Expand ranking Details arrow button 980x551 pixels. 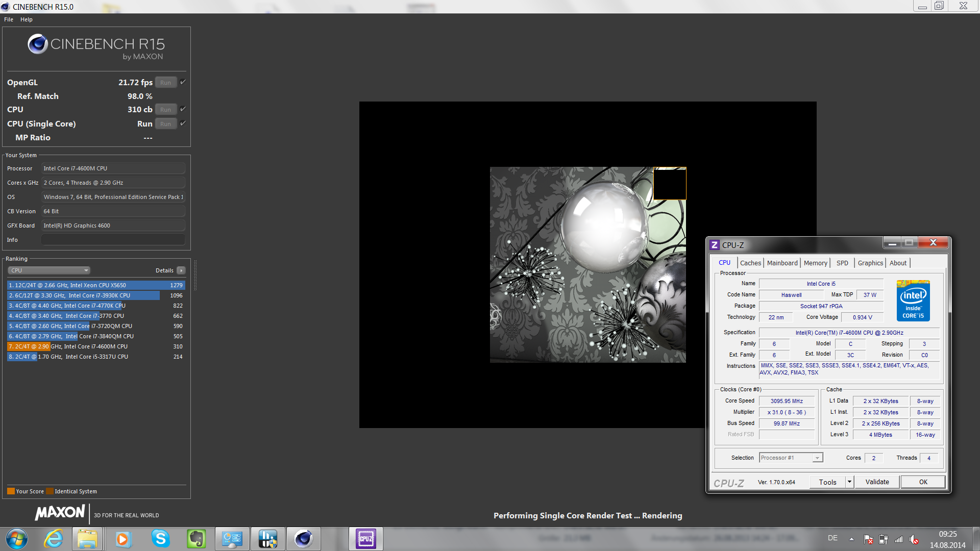point(181,270)
